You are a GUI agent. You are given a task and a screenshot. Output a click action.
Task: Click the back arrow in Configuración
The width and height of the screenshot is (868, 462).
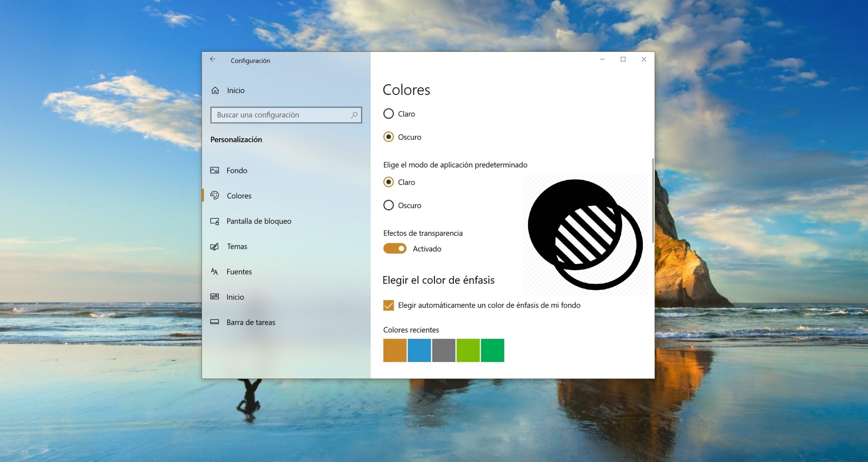tap(213, 59)
